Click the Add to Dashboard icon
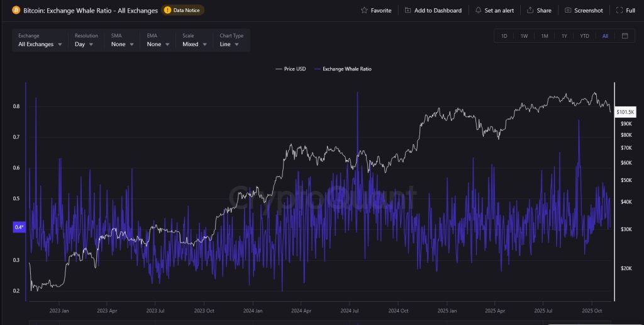 [408, 10]
